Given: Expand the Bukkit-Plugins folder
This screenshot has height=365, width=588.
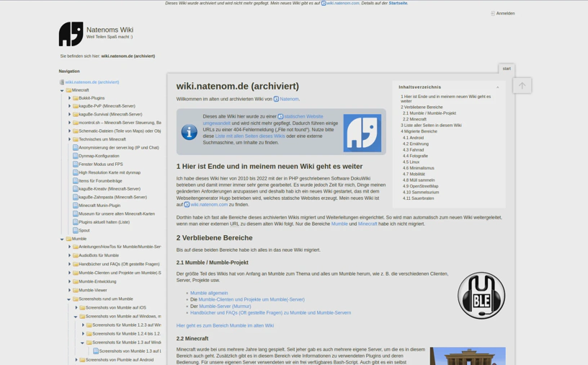Looking at the screenshot, I should point(69,98).
